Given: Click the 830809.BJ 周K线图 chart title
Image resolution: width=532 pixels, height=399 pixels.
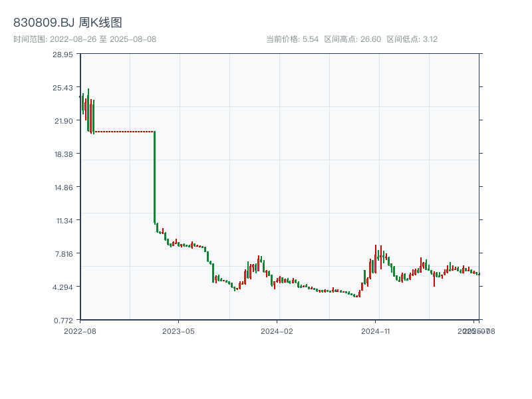Looking at the screenshot, I should [x=68, y=23].
